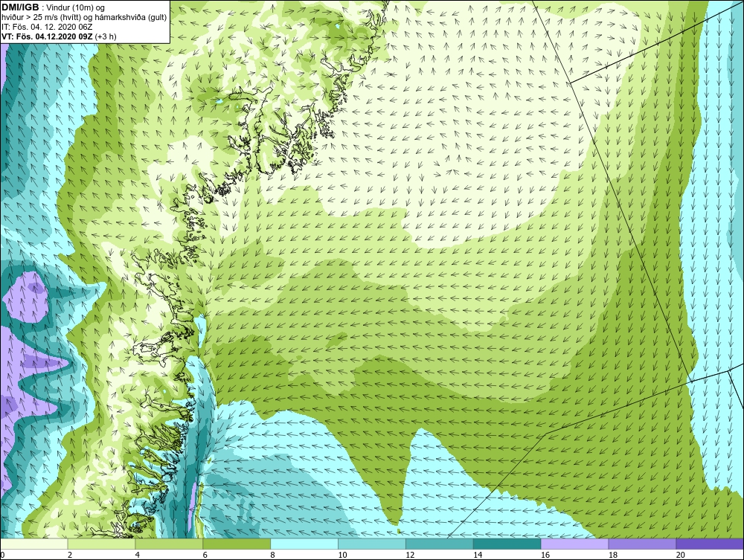The height and width of the screenshot is (560, 744).
Task: Click the darkest purple swatch above 20
Action: [710, 544]
